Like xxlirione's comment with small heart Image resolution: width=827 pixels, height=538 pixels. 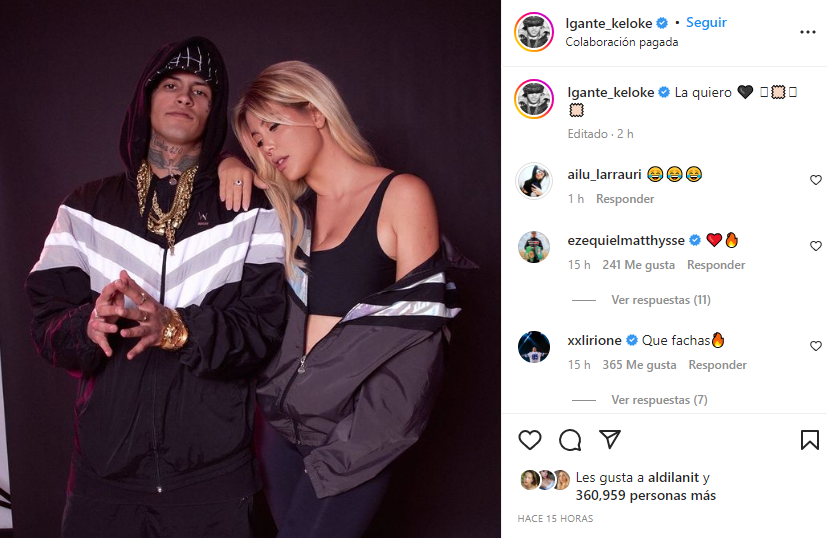(815, 346)
